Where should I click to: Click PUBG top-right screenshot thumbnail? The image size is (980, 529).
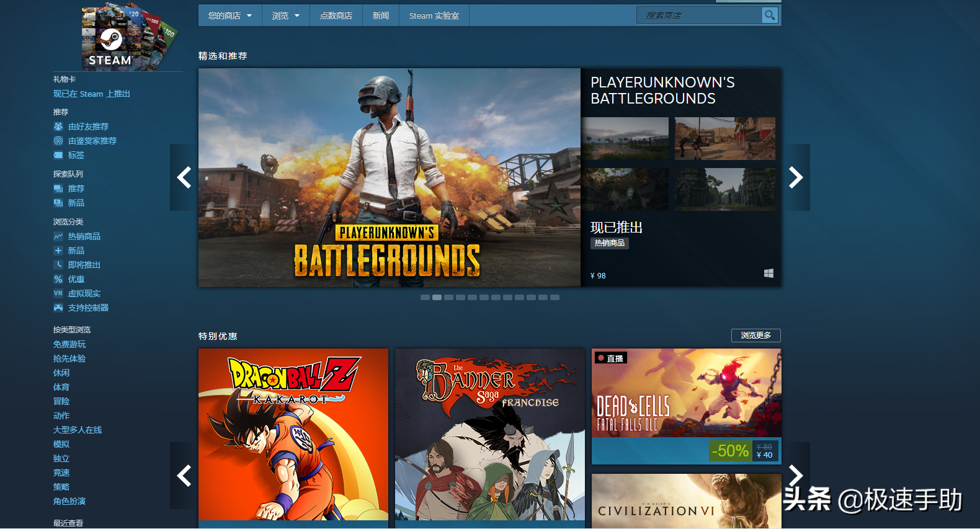[x=725, y=138]
